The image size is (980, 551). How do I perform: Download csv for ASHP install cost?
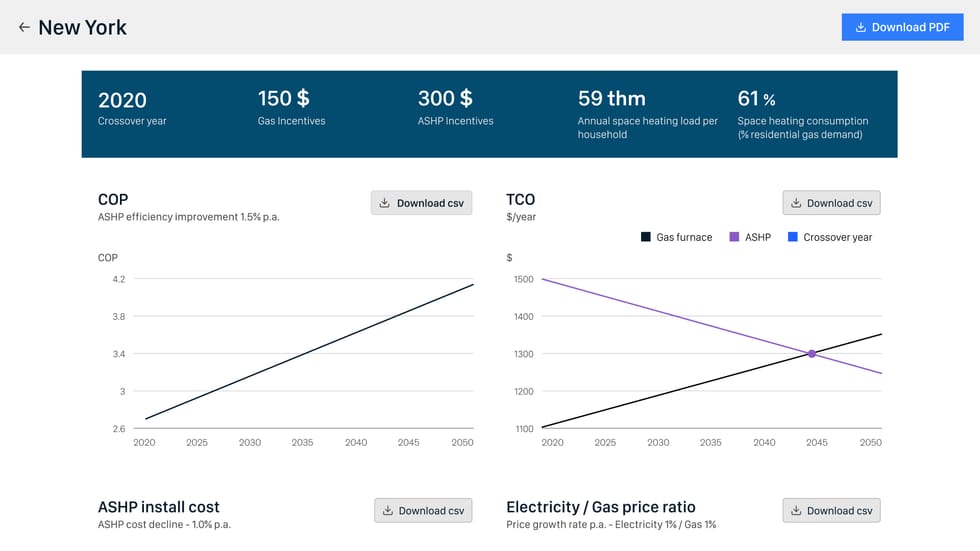coord(423,510)
